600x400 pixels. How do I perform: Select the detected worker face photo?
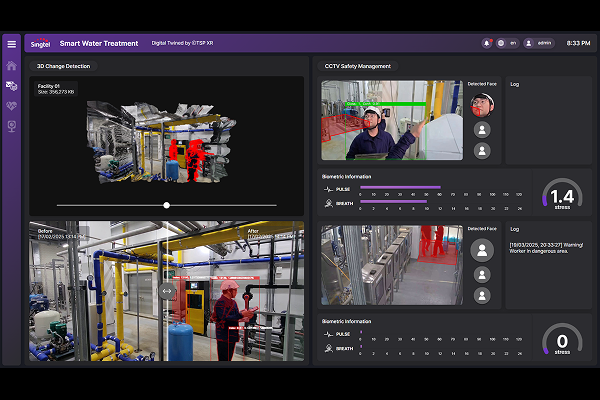pyautogui.click(x=482, y=105)
